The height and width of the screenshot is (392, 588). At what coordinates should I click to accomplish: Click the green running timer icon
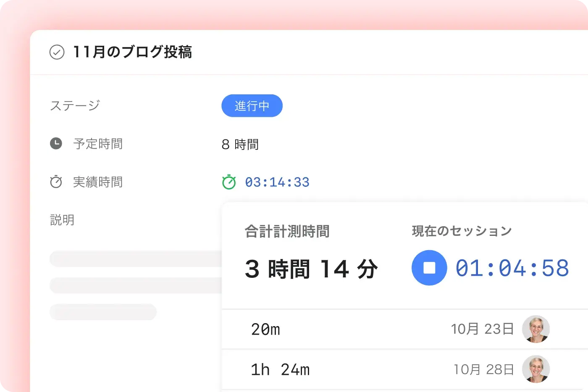[x=229, y=182]
